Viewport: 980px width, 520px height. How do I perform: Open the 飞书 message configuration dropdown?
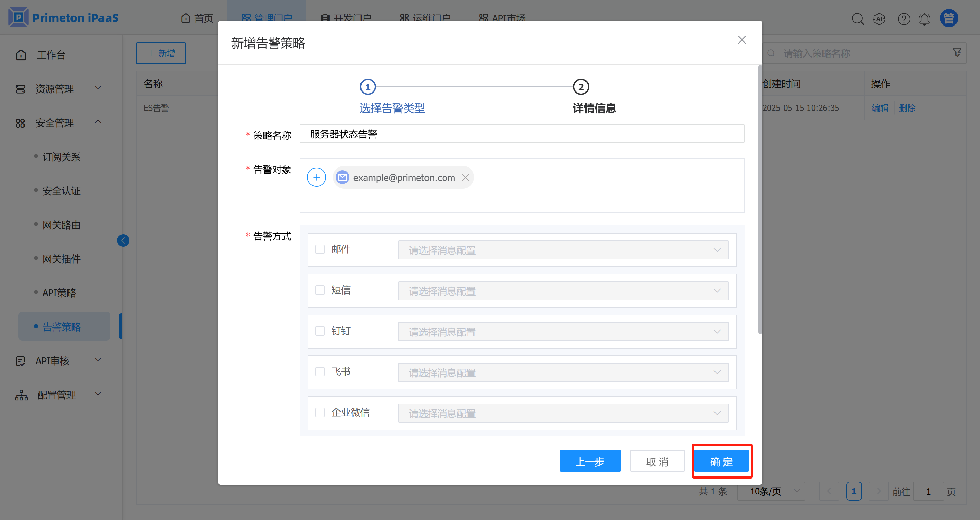click(563, 372)
